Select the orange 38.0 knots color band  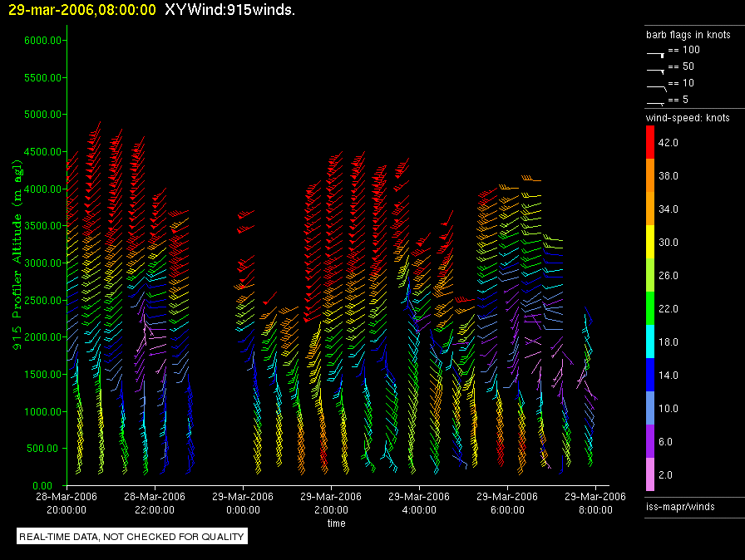(x=650, y=176)
